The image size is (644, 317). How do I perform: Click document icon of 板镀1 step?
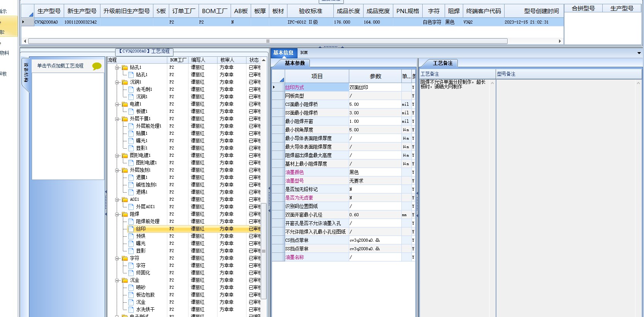[131, 111]
